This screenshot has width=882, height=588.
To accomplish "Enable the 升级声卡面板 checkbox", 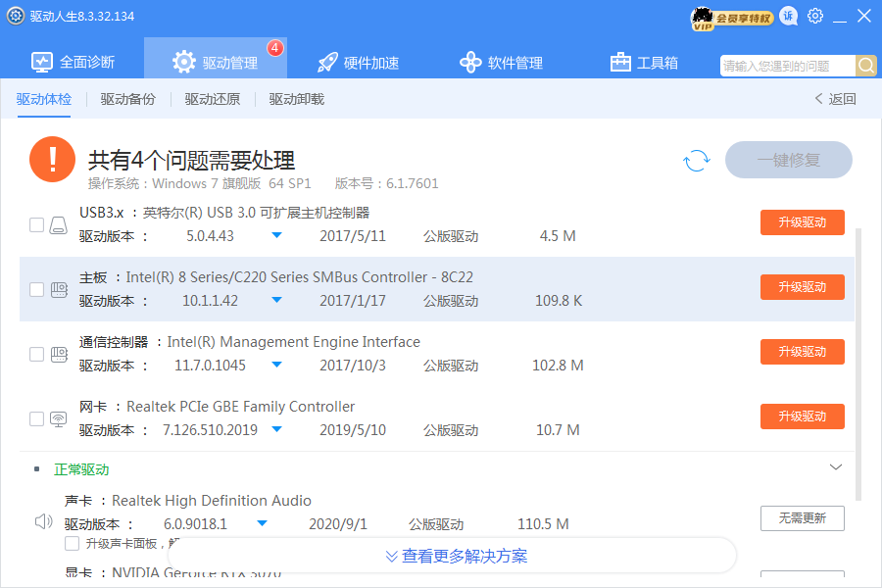I will (72, 544).
